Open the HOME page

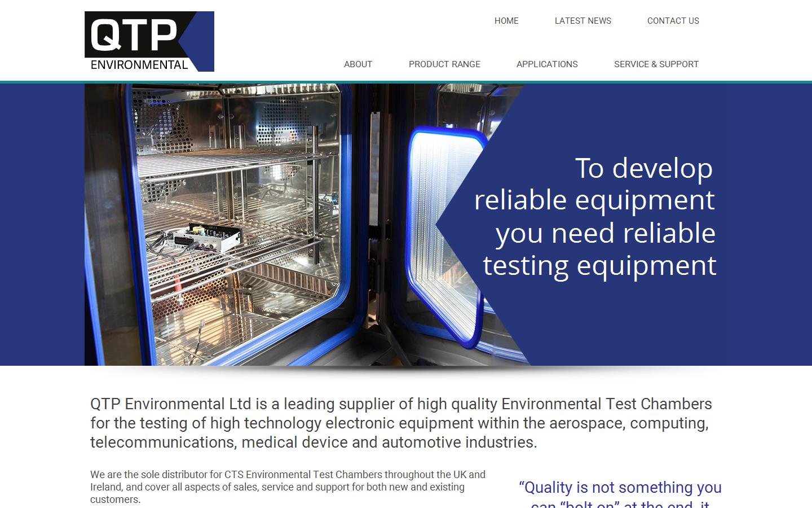[x=506, y=21]
